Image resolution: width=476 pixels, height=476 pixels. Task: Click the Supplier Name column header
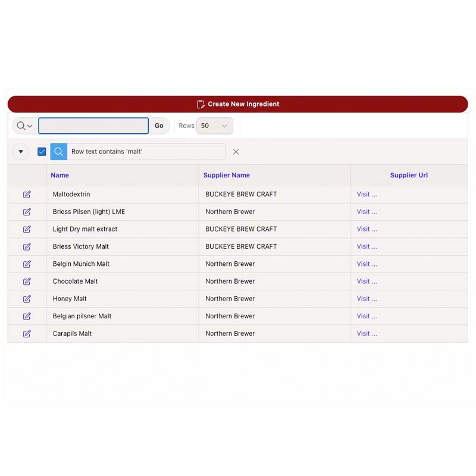[226, 176]
